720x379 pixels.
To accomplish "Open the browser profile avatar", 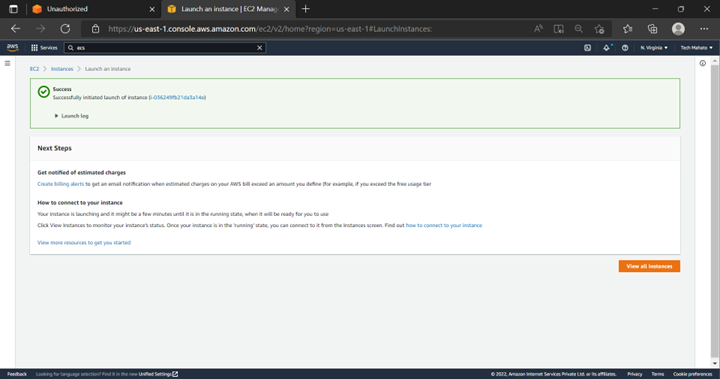I will tap(678, 29).
